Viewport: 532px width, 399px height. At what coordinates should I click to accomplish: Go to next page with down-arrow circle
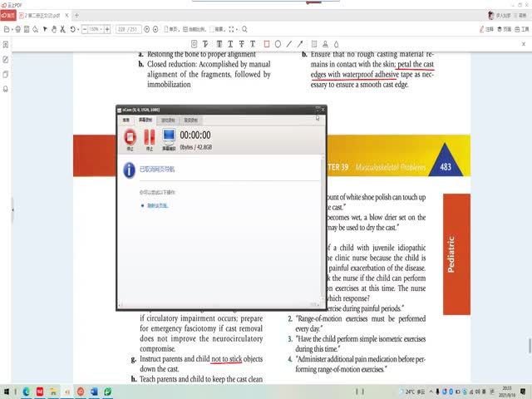155,30
